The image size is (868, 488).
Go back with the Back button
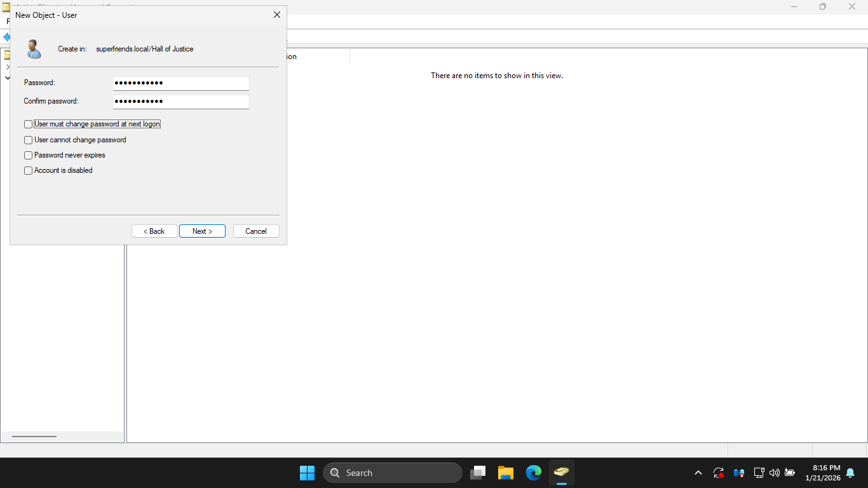click(154, 231)
